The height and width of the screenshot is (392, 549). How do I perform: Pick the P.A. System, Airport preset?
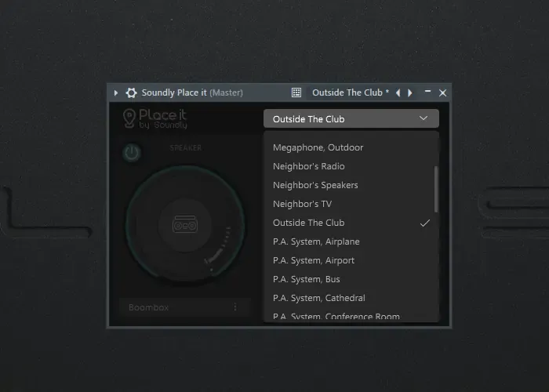click(351, 261)
